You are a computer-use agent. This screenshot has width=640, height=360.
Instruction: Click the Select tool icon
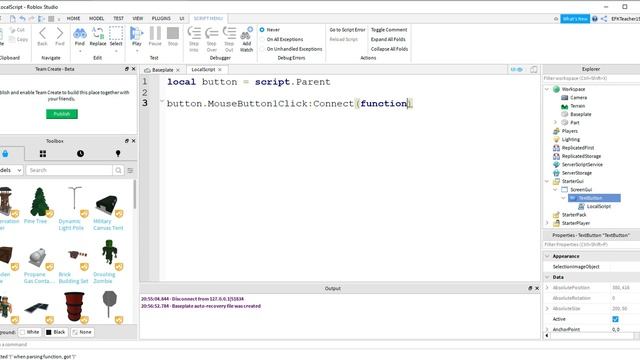116,33
